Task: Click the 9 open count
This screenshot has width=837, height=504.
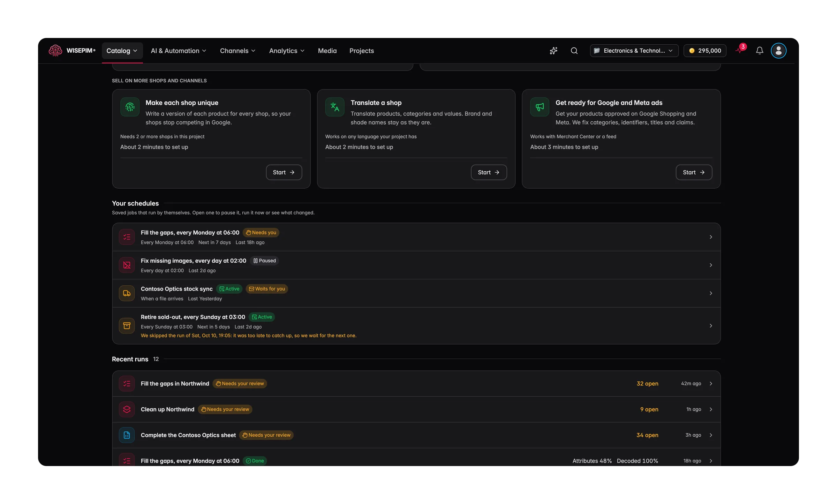Action: pyautogui.click(x=649, y=409)
